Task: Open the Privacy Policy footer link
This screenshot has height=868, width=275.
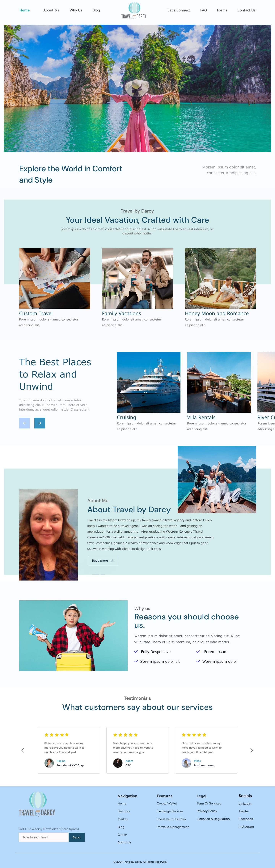Action: click(x=207, y=811)
